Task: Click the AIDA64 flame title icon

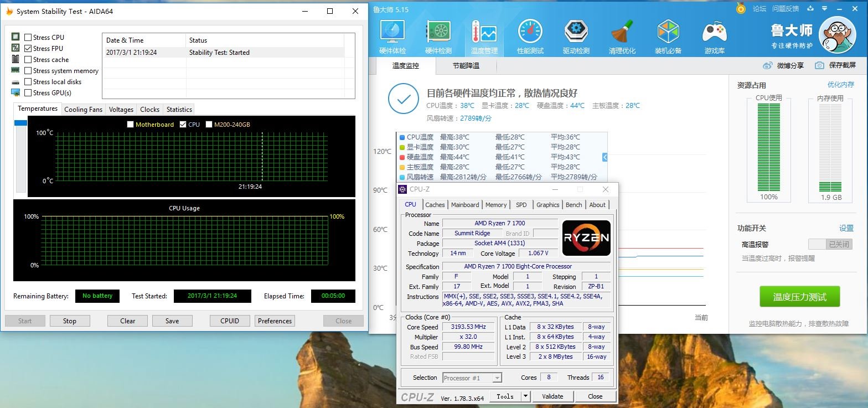Action: click(x=8, y=11)
